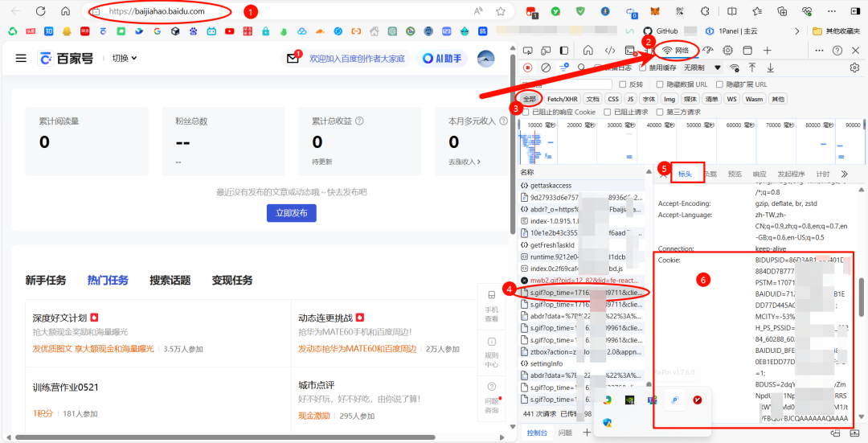Check the 已阻止请求 checkbox
This screenshot has height=443, width=868.
[x=608, y=112]
